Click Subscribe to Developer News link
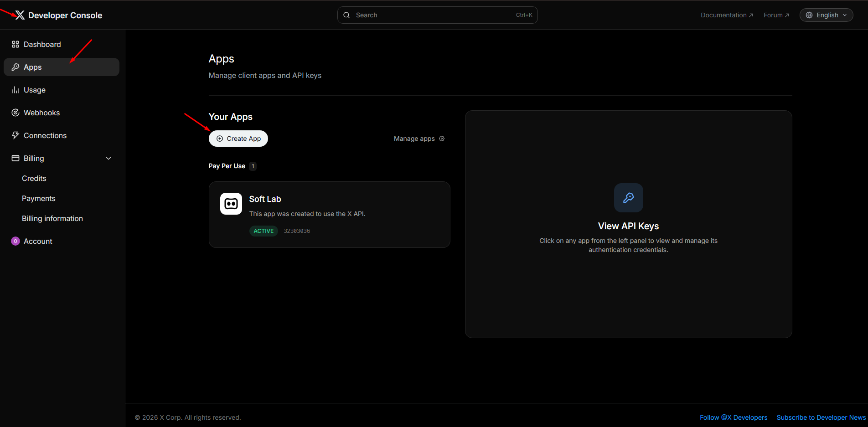 (x=821, y=417)
